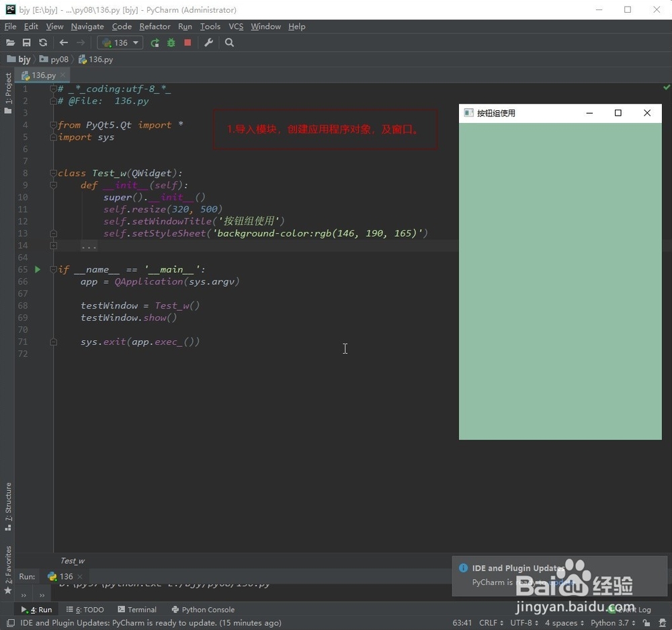
Task: Open the Window menu
Action: tap(265, 27)
